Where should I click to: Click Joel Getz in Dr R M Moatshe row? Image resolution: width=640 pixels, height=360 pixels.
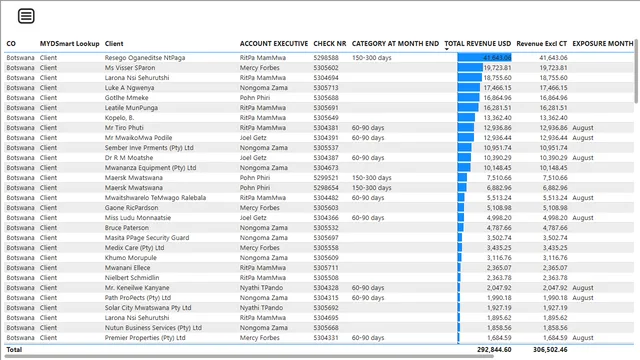(x=253, y=158)
